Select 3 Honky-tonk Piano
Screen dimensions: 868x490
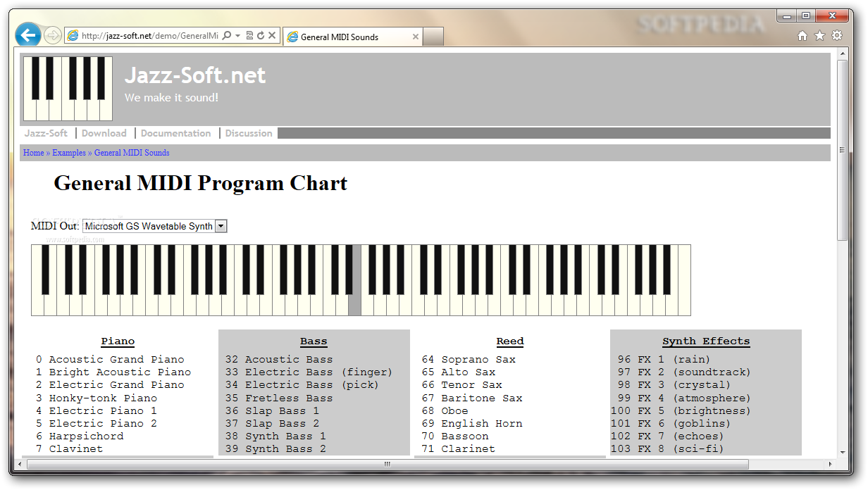(x=97, y=398)
